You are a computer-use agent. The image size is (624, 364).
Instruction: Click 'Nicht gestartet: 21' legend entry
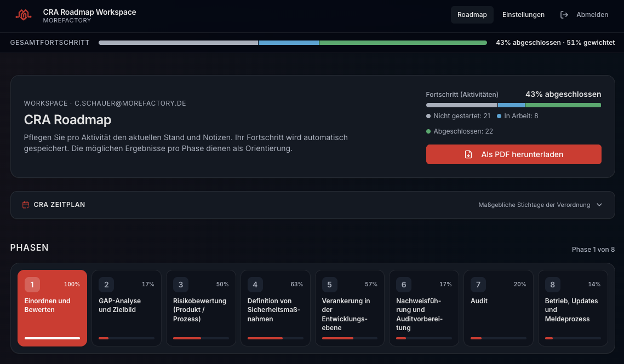point(459,116)
